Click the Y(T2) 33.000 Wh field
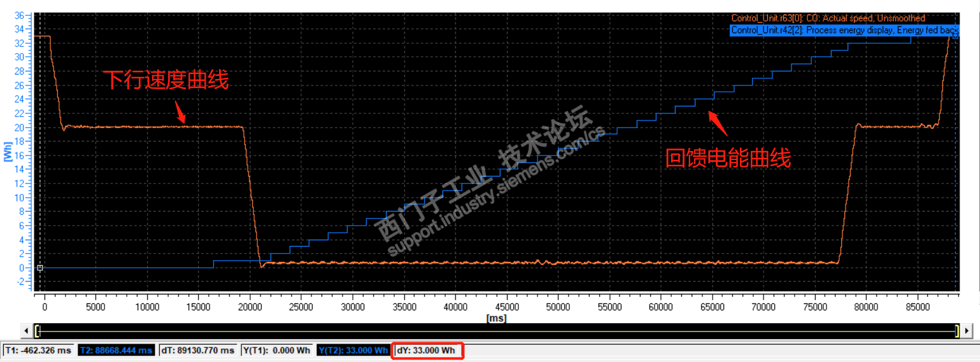The height and width of the screenshot is (362, 980). (x=353, y=351)
